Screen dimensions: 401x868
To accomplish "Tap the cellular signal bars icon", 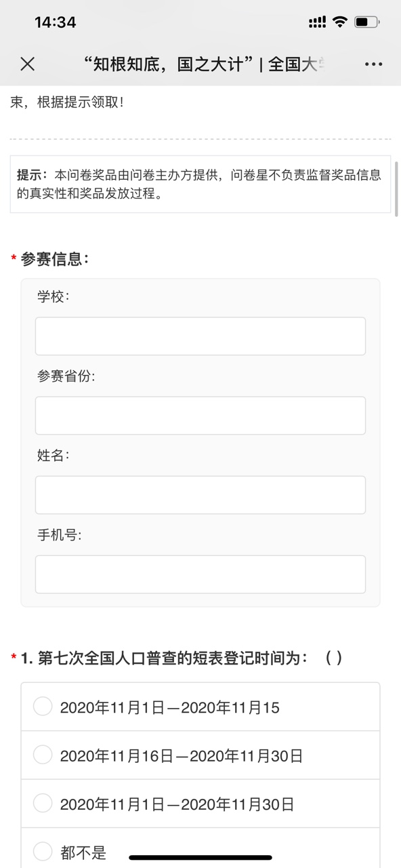I will point(316,20).
